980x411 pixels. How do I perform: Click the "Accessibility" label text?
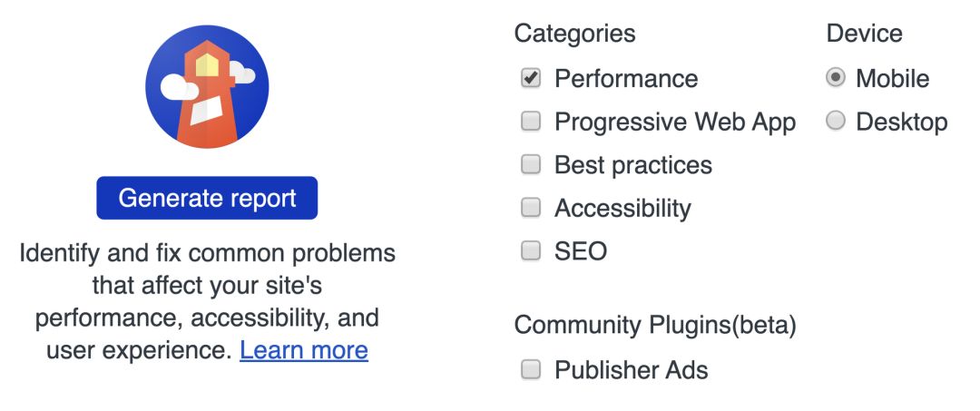click(x=622, y=209)
